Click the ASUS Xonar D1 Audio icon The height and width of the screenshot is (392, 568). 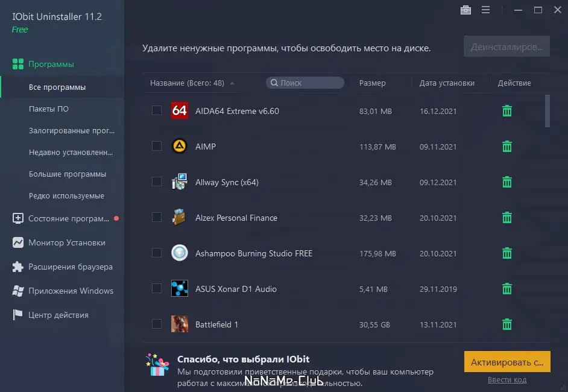(x=180, y=288)
